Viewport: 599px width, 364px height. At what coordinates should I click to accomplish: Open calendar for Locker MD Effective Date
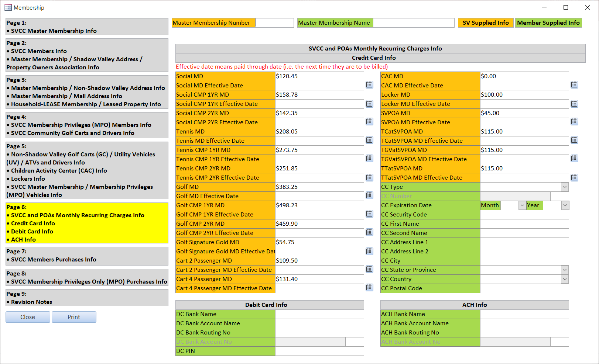pos(574,104)
